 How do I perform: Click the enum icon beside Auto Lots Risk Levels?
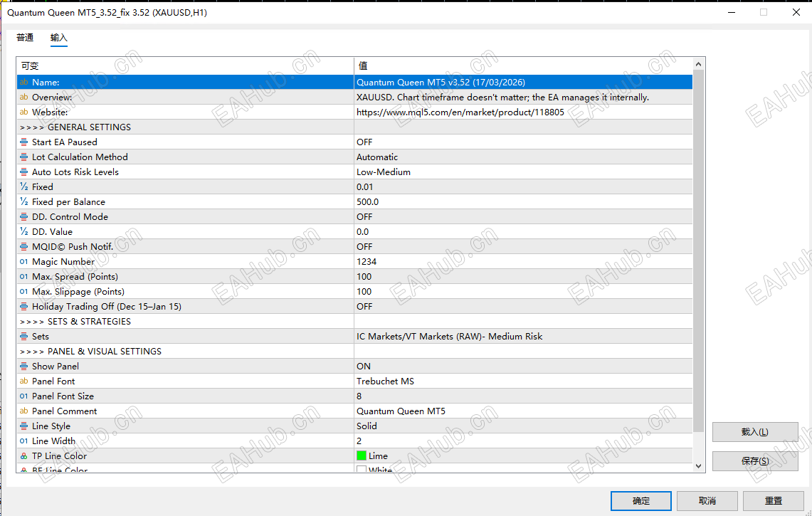coord(23,172)
